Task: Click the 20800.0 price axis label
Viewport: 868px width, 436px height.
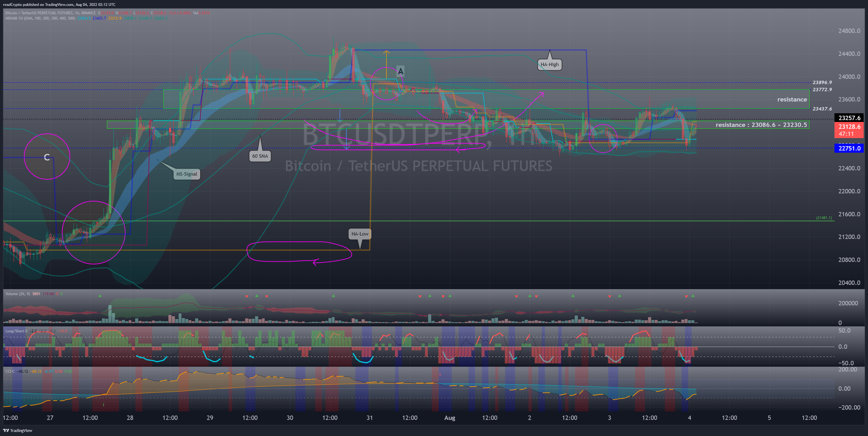Action: (849, 259)
